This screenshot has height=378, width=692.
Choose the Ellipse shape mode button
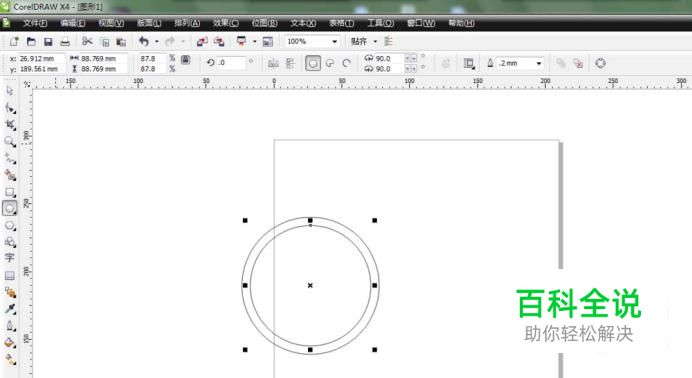coord(313,64)
